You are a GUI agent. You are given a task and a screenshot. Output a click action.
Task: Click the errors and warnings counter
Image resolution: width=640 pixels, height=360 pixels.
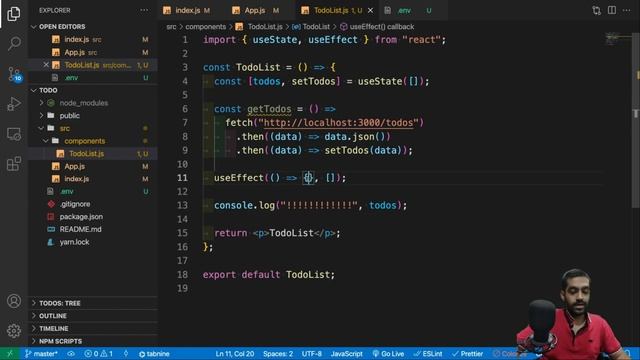coord(98,354)
